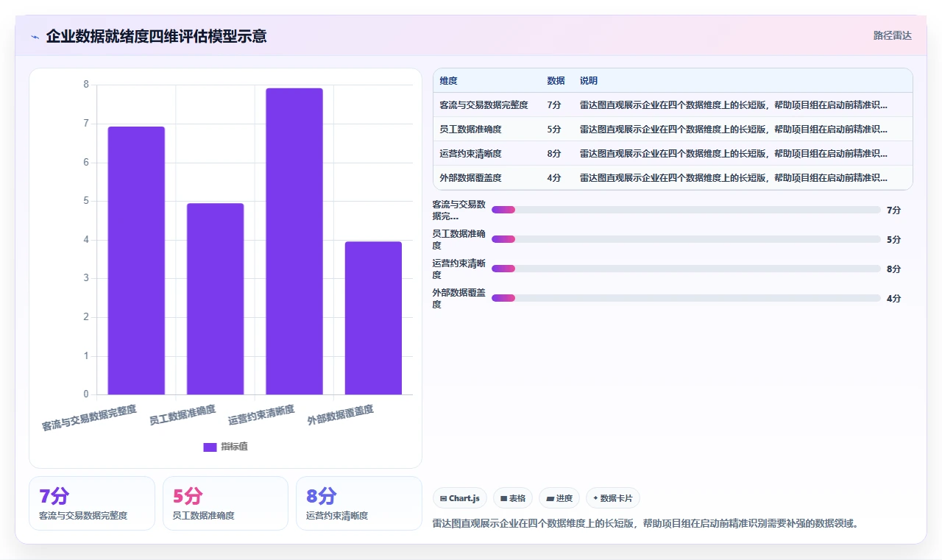Select the 运营约束清晰度 table row
942x560 pixels.
[x=673, y=154]
